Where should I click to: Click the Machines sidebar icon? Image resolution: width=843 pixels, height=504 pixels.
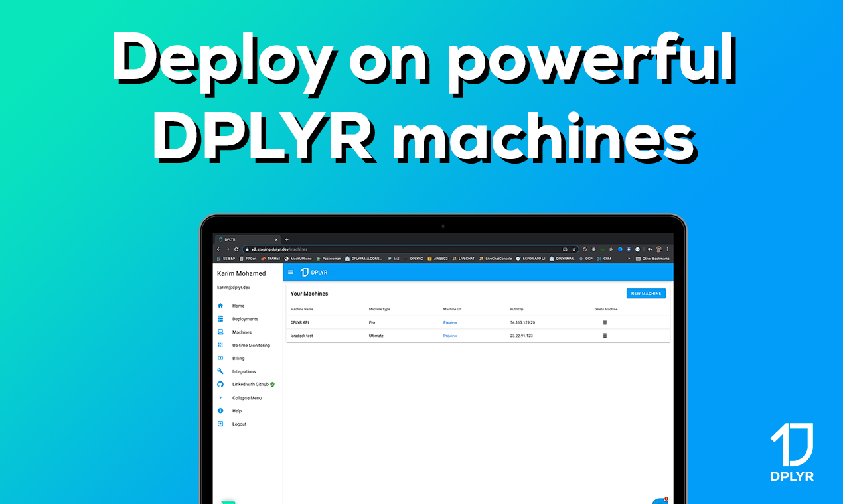click(220, 332)
